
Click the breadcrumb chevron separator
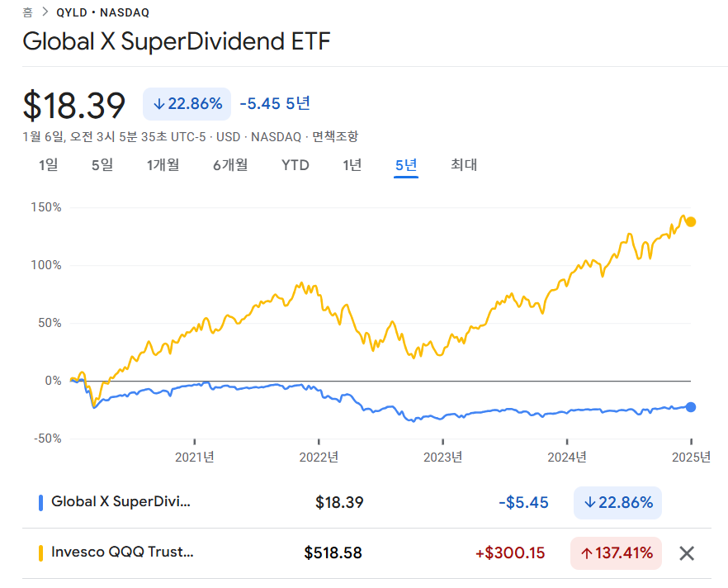pos(45,12)
